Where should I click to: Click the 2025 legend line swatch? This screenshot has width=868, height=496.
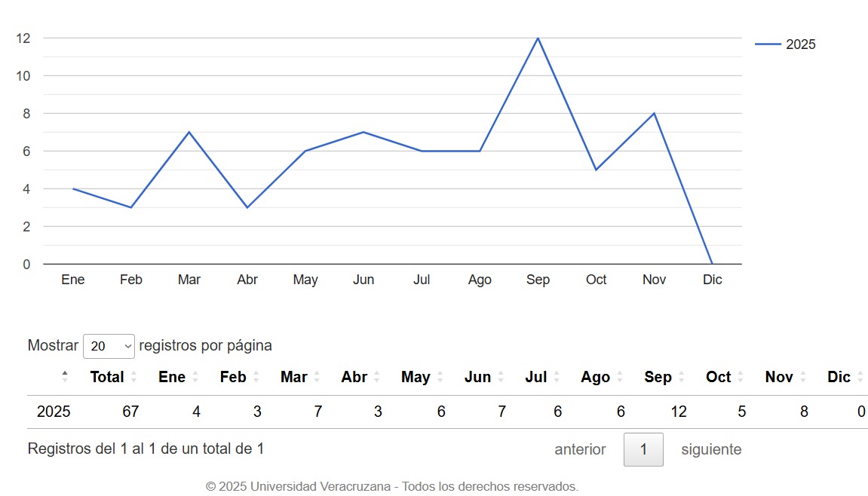(768, 44)
